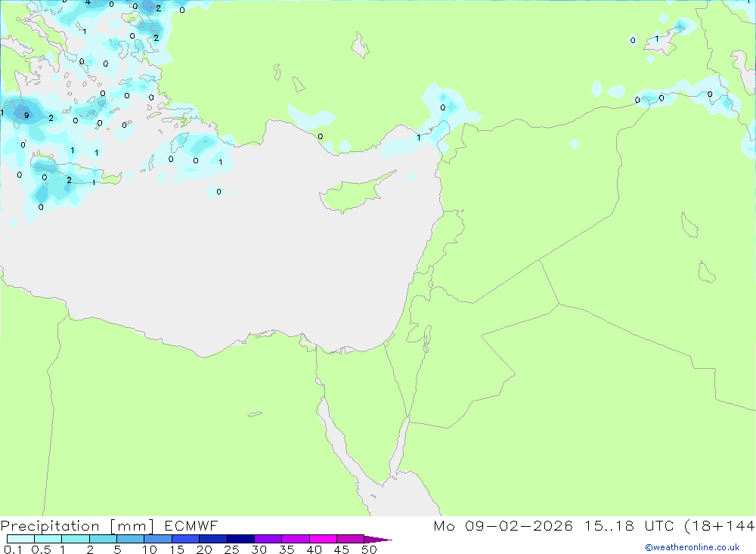Click the 'Precipitation [mm]' title text
The image size is (756, 554).
click(x=77, y=526)
